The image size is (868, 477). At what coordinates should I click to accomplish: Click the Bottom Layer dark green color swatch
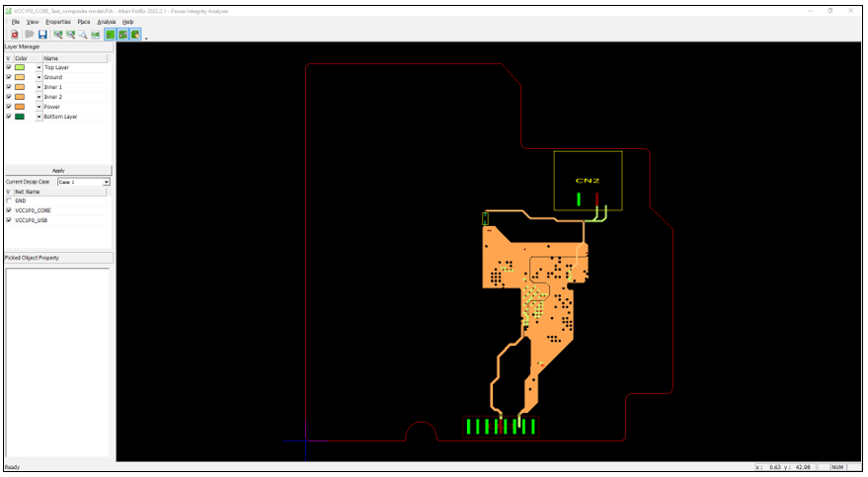click(20, 117)
